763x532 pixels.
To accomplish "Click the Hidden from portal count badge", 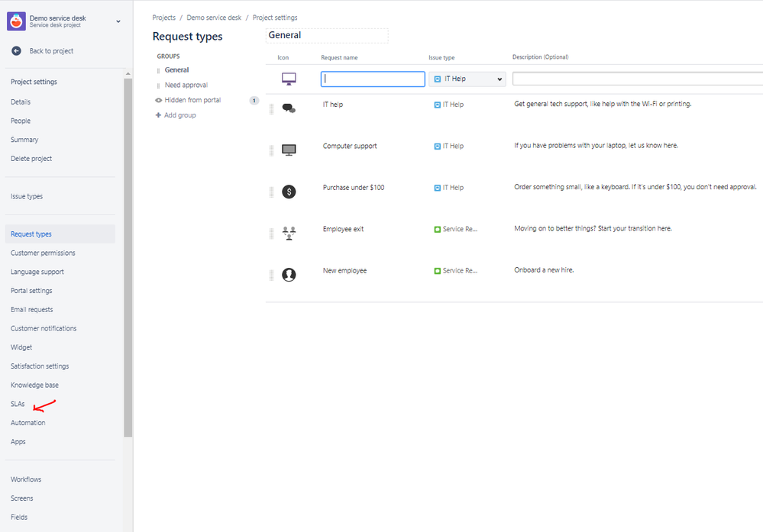I will pyautogui.click(x=254, y=101).
